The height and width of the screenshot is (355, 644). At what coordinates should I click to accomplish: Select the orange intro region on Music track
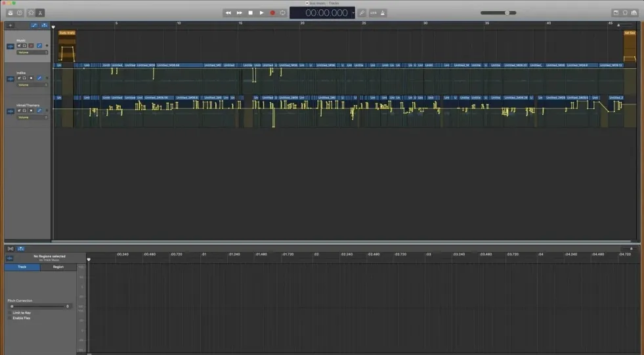tap(67, 46)
